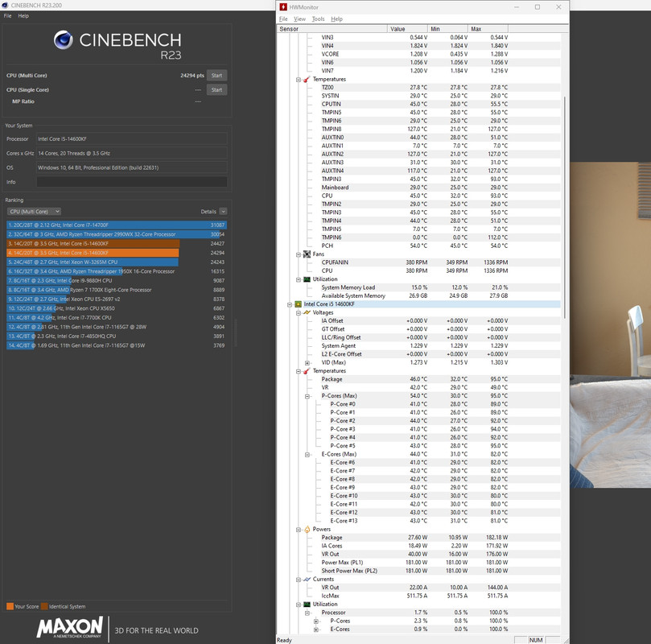
Task: Expand the P-Cores utilization node
Action: click(x=316, y=621)
